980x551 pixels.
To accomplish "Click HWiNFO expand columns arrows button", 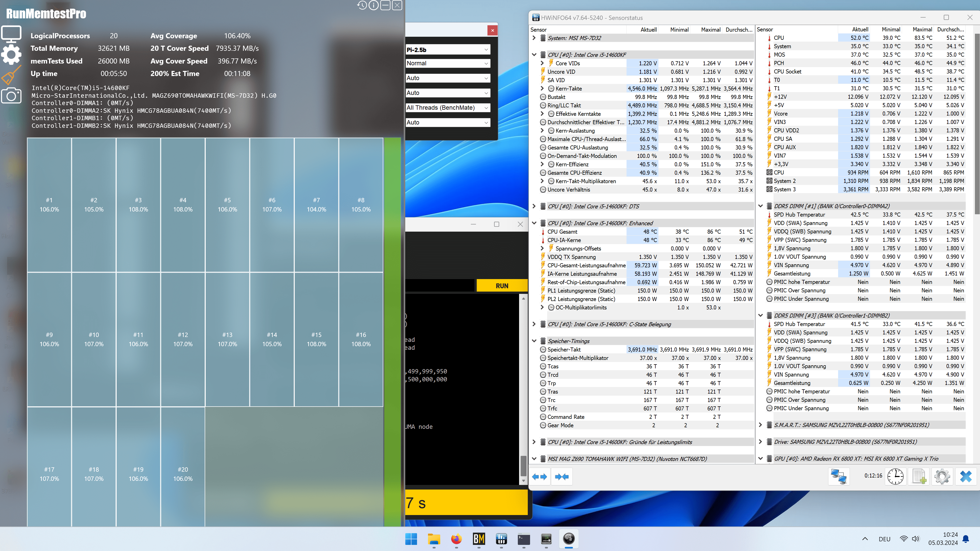I will tap(540, 477).
